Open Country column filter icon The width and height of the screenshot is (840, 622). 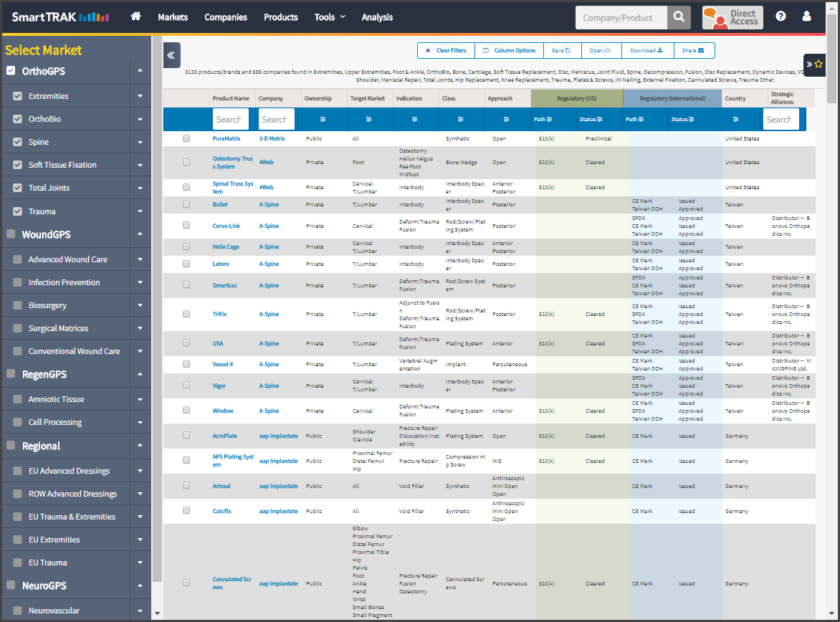pos(735,120)
